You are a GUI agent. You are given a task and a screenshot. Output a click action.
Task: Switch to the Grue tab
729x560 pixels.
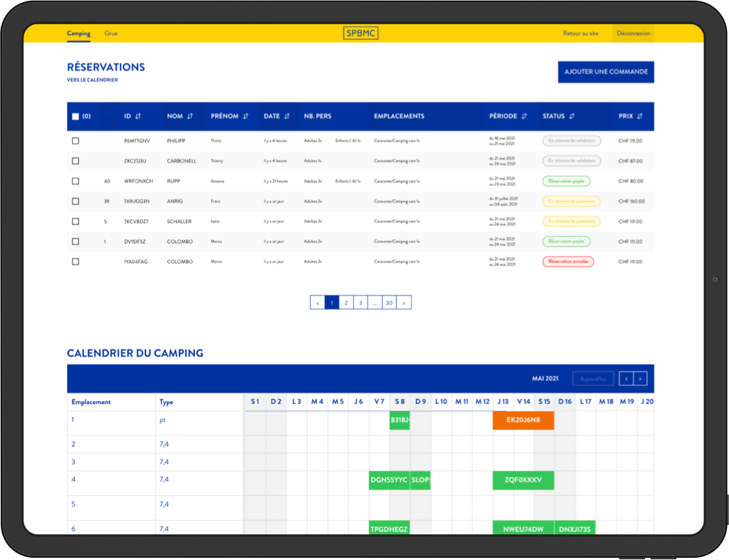[111, 33]
